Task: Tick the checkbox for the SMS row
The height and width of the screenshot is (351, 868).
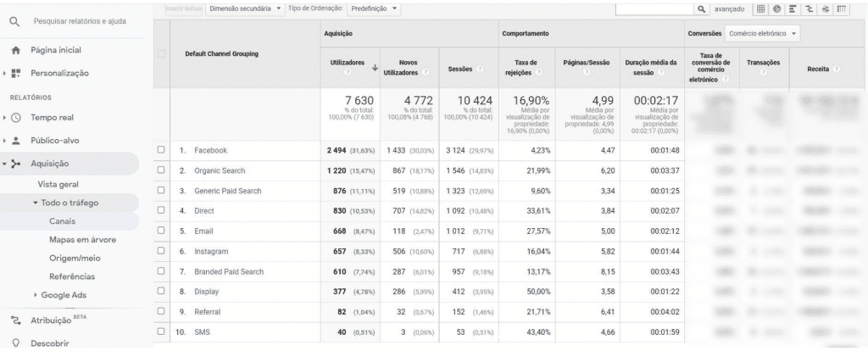Action: (161, 331)
